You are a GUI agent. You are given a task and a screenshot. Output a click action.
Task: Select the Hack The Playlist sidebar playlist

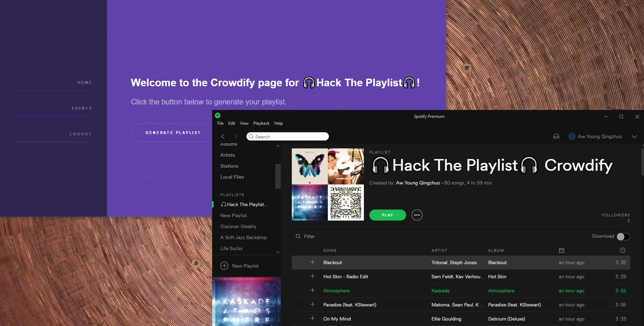(x=244, y=204)
